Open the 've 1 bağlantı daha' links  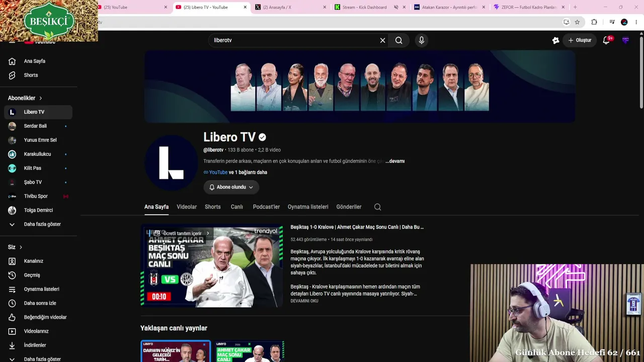point(248,172)
